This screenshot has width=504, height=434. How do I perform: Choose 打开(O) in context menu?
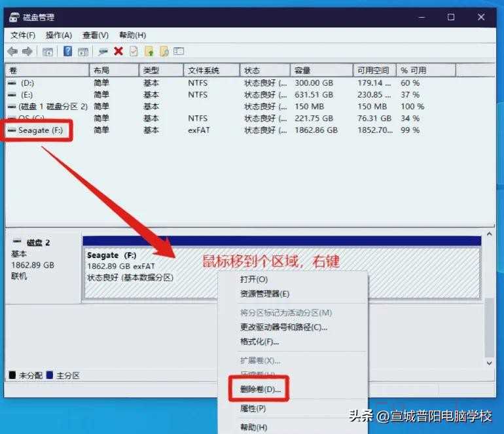254,280
